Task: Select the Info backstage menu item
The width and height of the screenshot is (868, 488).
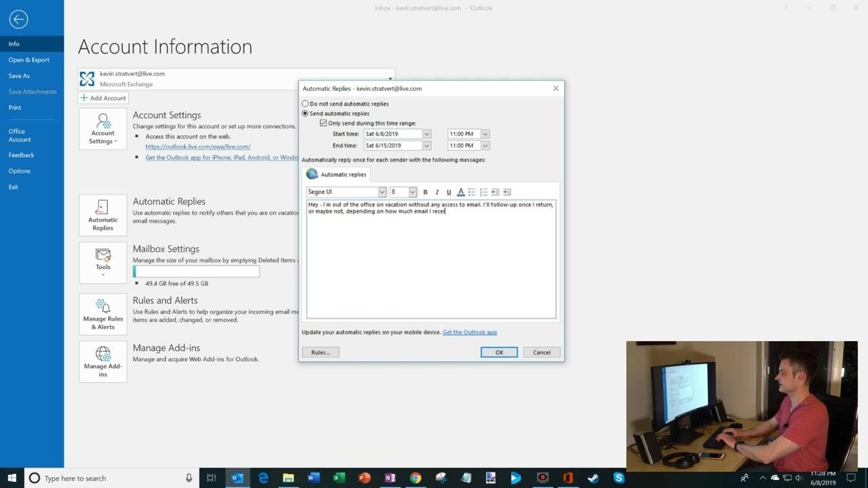Action: (x=32, y=43)
